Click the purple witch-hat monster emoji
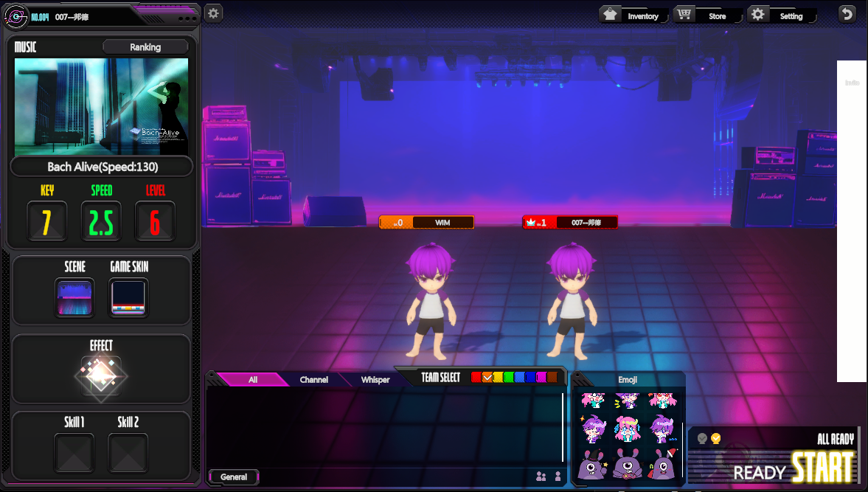The image size is (868, 492). pos(592,465)
